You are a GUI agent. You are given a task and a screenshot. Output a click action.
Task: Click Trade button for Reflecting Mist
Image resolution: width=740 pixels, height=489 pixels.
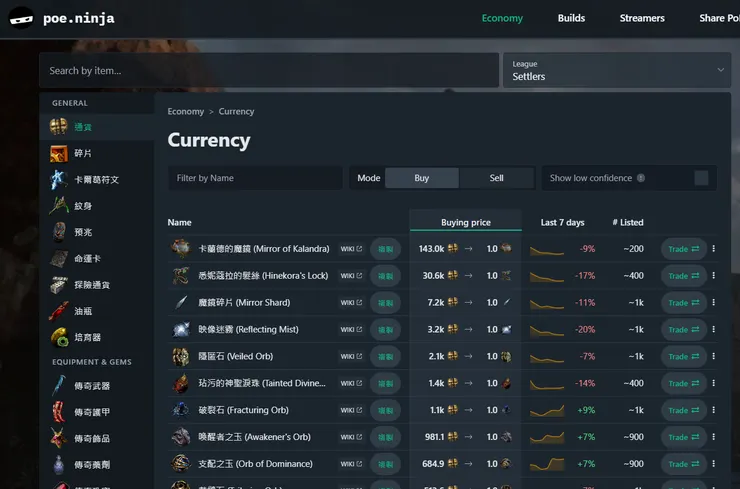click(683, 329)
